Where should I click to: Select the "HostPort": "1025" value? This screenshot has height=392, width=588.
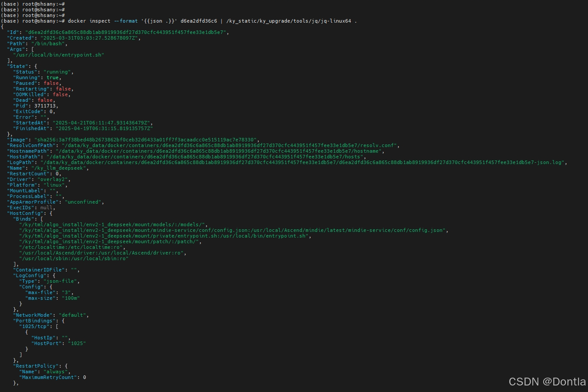tap(59, 343)
